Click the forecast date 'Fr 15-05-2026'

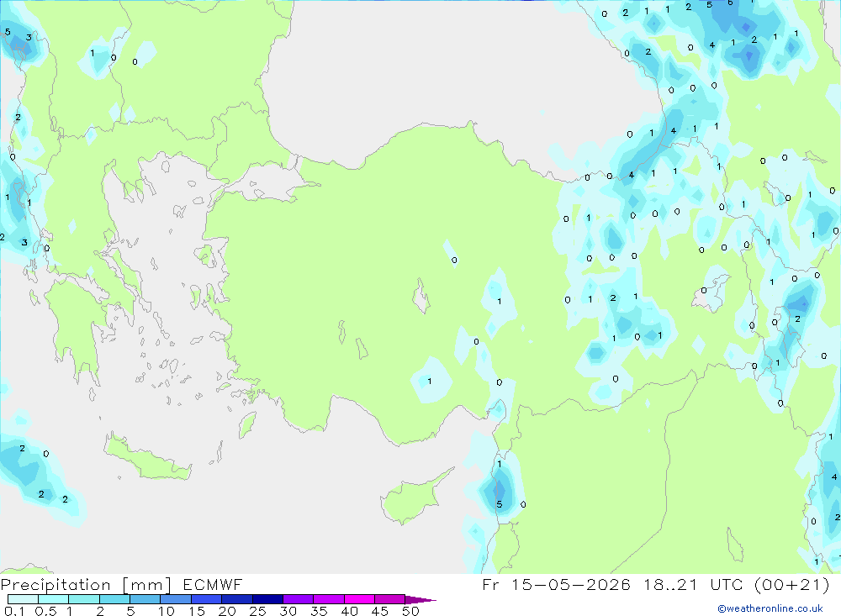(556, 584)
